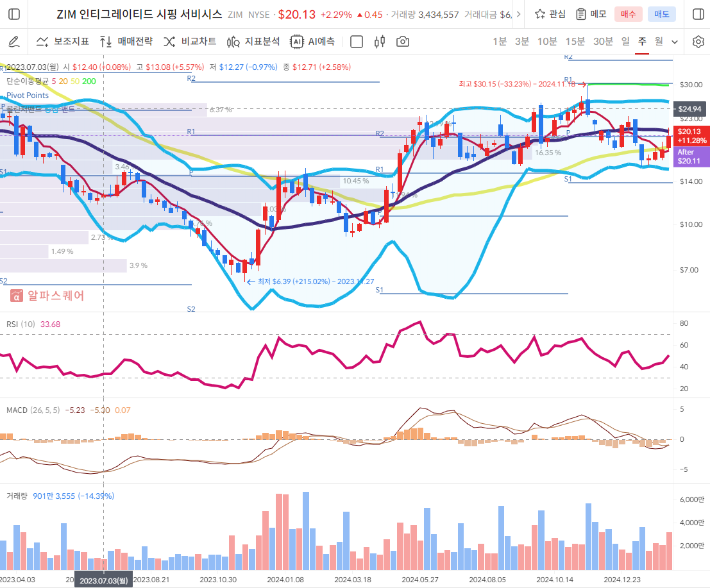710x588 pixels.
Task: Click the red 매수 buy button
Action: tap(628, 14)
